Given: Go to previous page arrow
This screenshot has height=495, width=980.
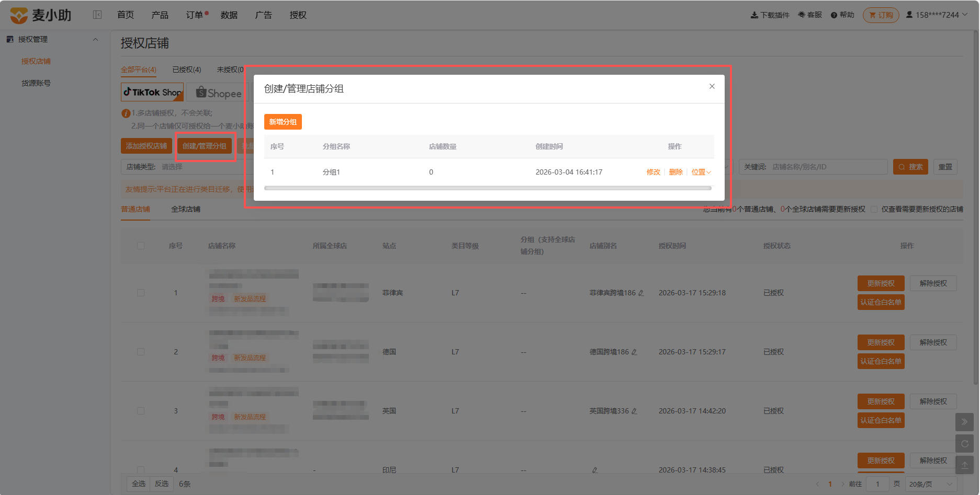Looking at the screenshot, I should tap(818, 484).
